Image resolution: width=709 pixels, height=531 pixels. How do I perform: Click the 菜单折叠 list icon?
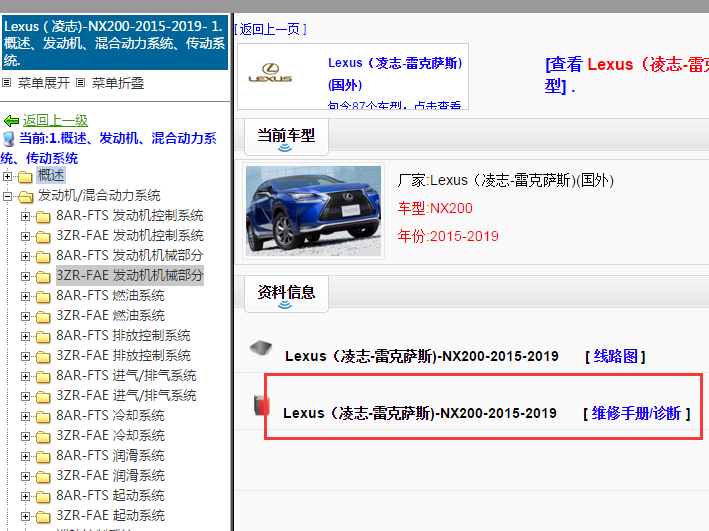80,83
